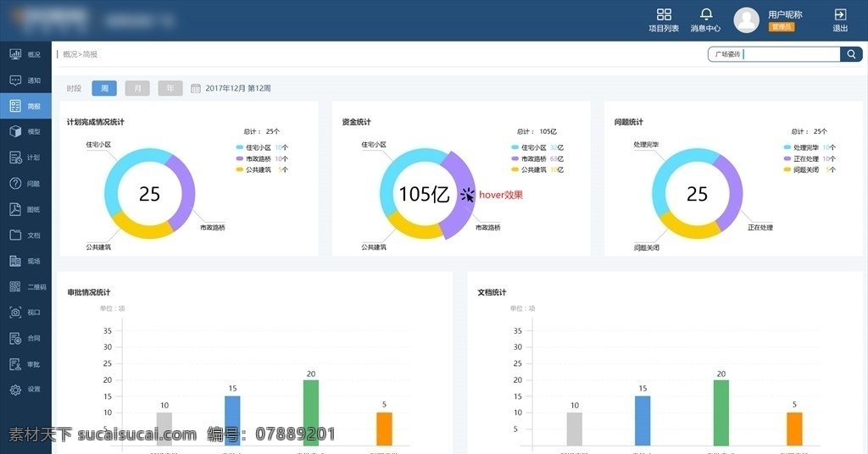Click orange bar valued 5 in 审批情况统计

click(384, 429)
